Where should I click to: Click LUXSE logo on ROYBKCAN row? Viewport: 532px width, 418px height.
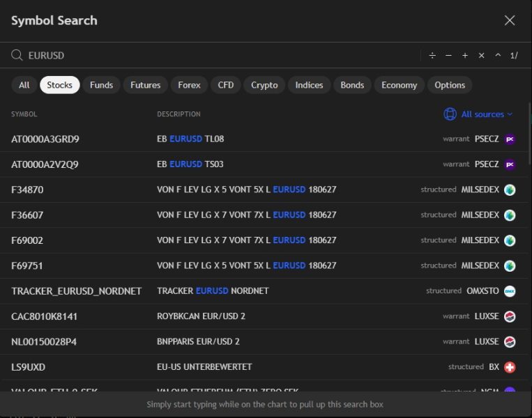click(510, 316)
